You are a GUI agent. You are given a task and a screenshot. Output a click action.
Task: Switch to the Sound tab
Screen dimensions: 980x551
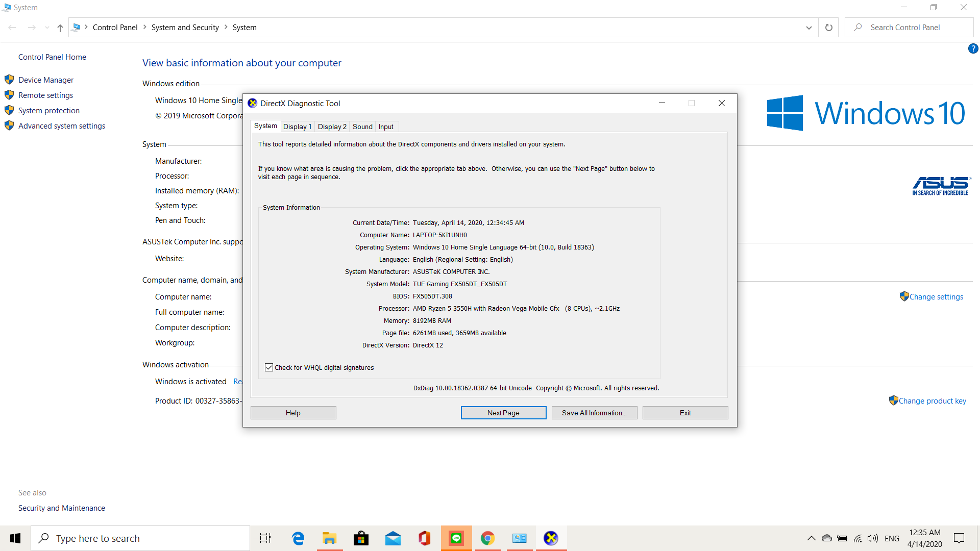362,127
